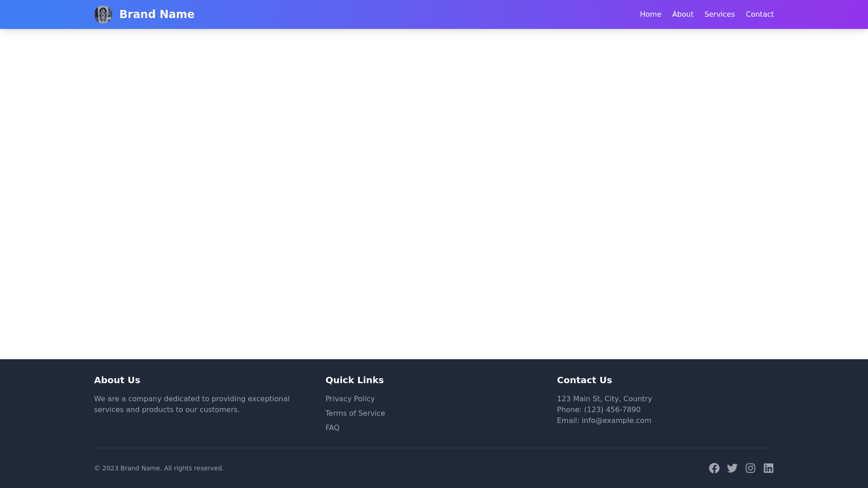The image size is (868, 488).
Task: Click the info@example.com email address
Action: pos(616,420)
